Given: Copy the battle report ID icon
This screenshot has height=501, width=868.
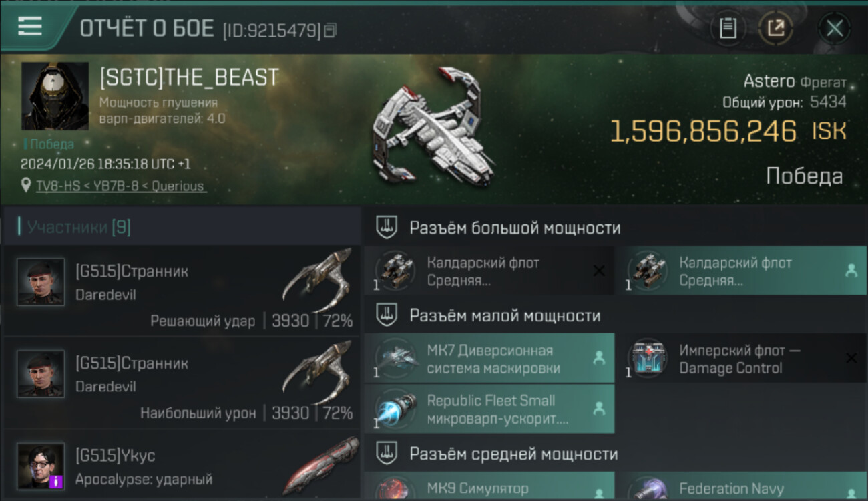Looking at the screenshot, I should tap(331, 30).
